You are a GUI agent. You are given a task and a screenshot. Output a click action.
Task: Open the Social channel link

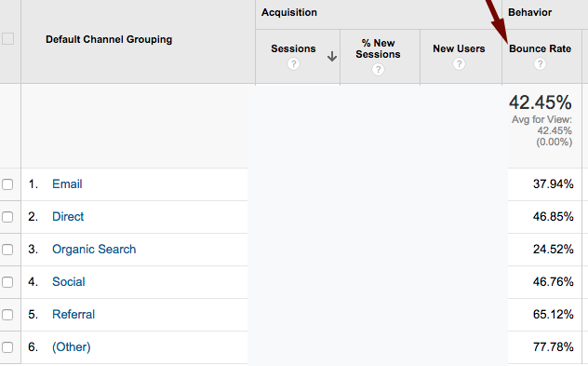coord(69,282)
